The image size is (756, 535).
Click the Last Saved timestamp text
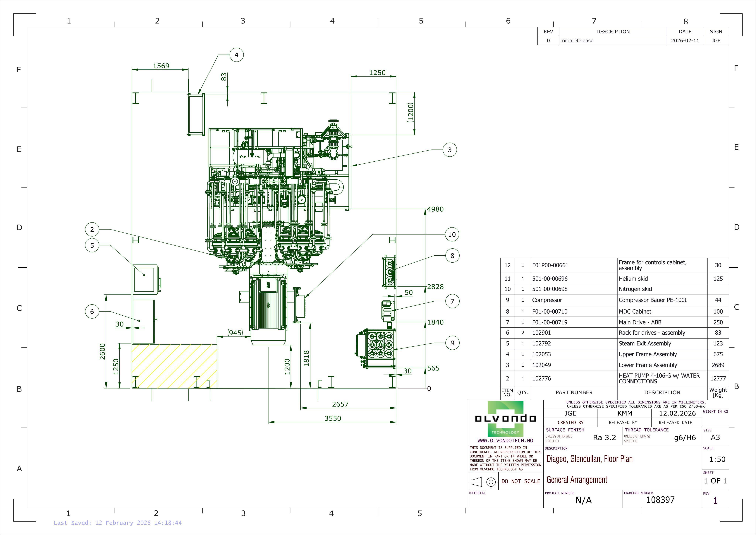click(x=118, y=523)
